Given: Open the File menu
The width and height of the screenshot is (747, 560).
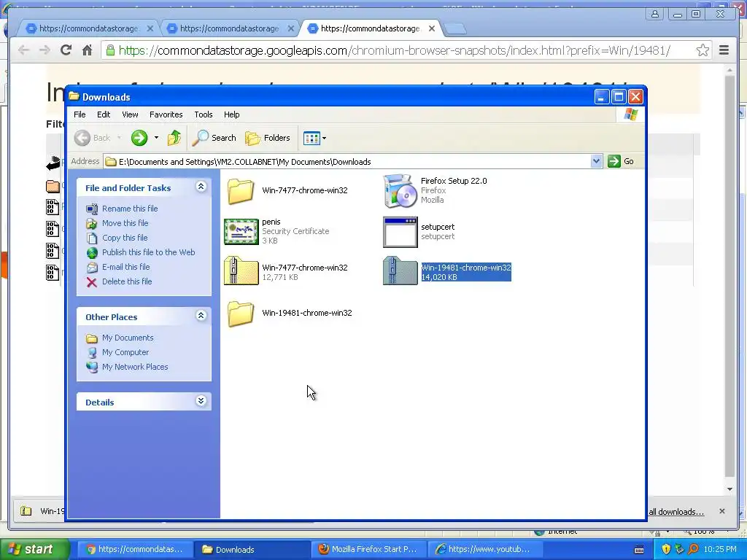Looking at the screenshot, I should click(80, 114).
